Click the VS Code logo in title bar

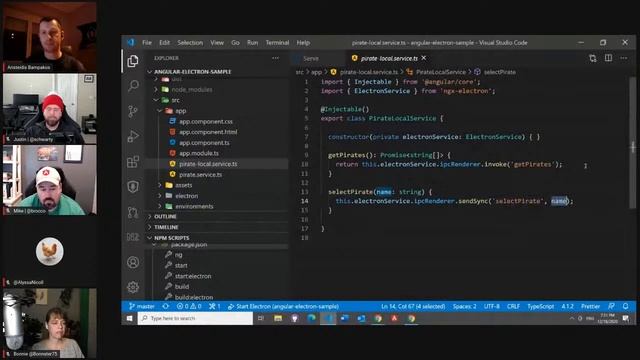(x=131, y=42)
